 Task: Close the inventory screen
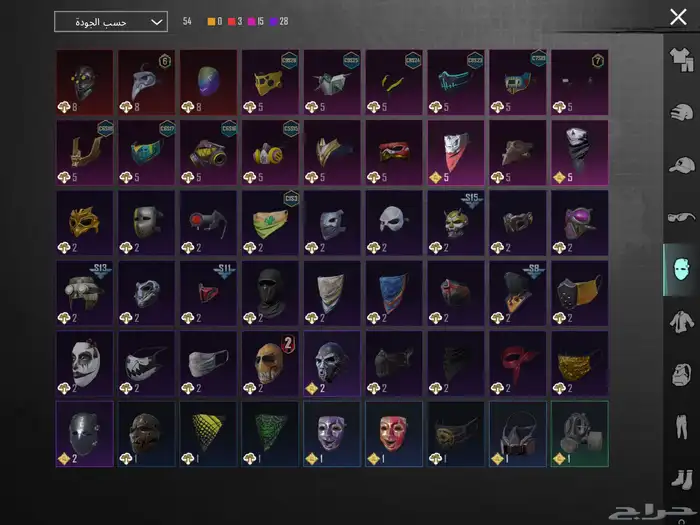(678, 17)
